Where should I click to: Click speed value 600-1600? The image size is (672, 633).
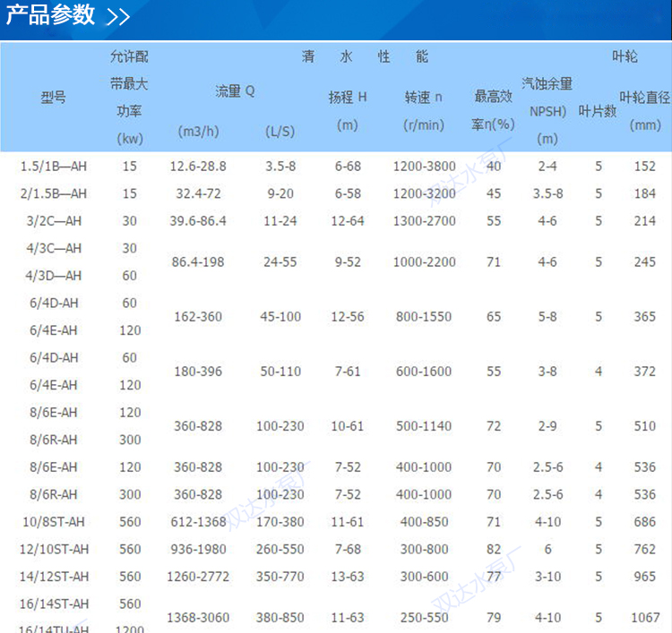pos(424,372)
